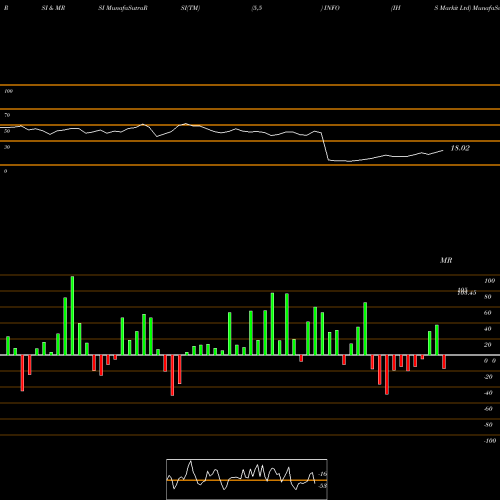Click the MR axis label -100
This screenshot has height=500, width=500.
(490, 441)
